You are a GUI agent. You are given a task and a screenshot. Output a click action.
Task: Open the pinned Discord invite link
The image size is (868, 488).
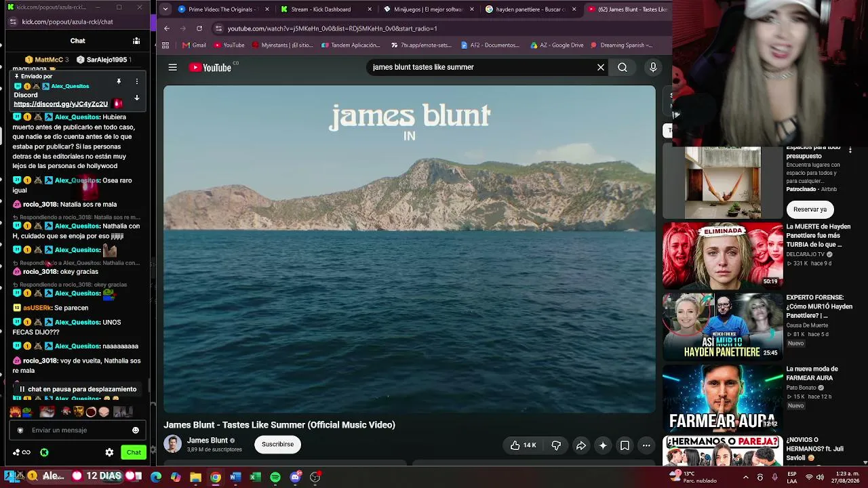60,104
